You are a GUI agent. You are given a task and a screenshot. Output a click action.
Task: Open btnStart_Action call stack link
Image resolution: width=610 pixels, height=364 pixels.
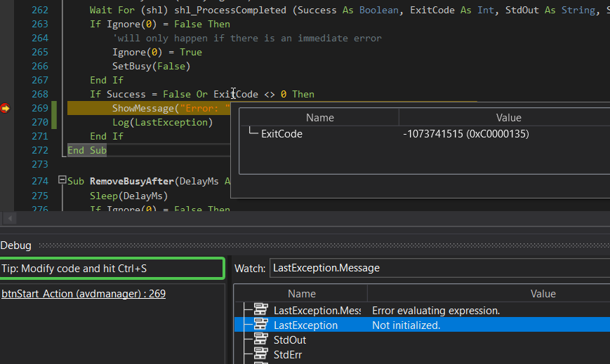pyautogui.click(x=84, y=294)
